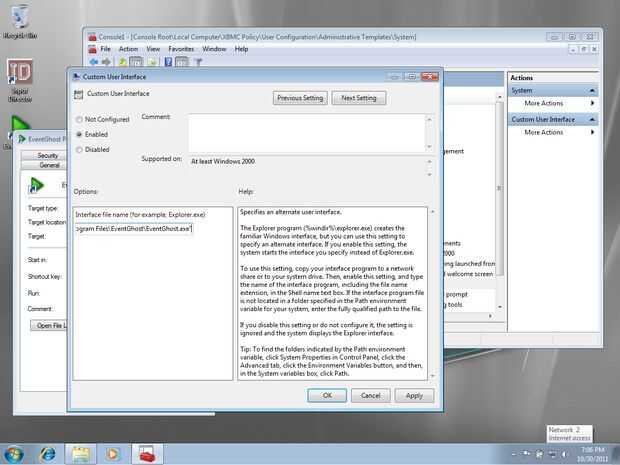Open the Favorites menu
This screenshot has width=620, height=465.
(181, 49)
